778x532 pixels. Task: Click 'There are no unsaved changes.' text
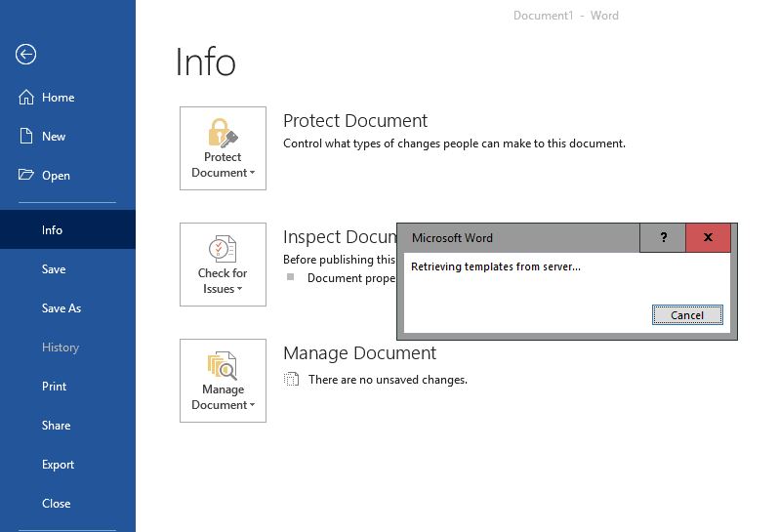click(x=388, y=380)
